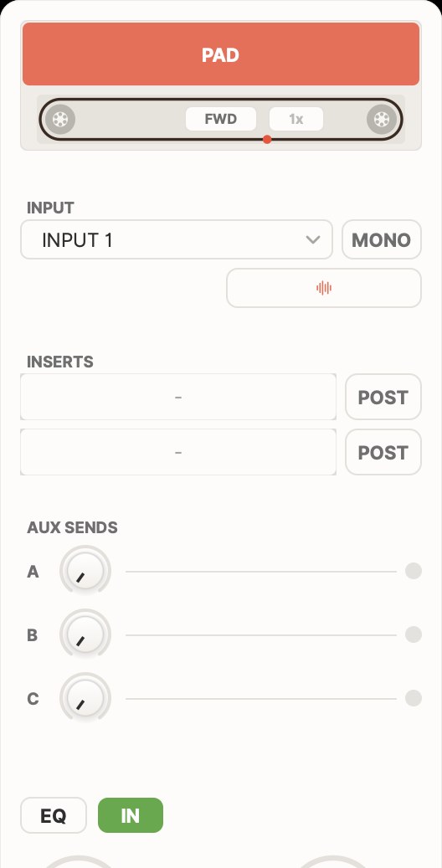Viewport: 442px width, 868px height.
Task: Click the aux send B level line
Action: [x=261, y=635]
